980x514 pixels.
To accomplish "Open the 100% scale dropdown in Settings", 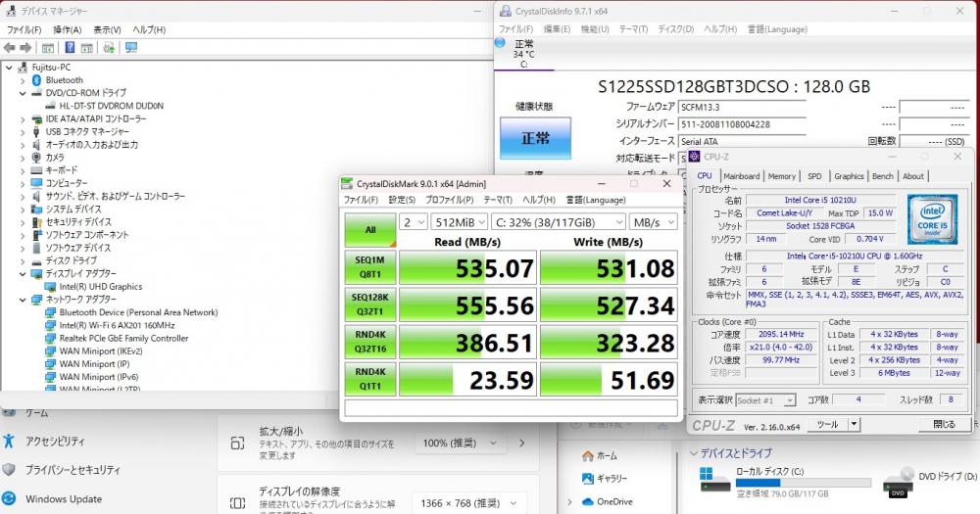I will click(459, 444).
